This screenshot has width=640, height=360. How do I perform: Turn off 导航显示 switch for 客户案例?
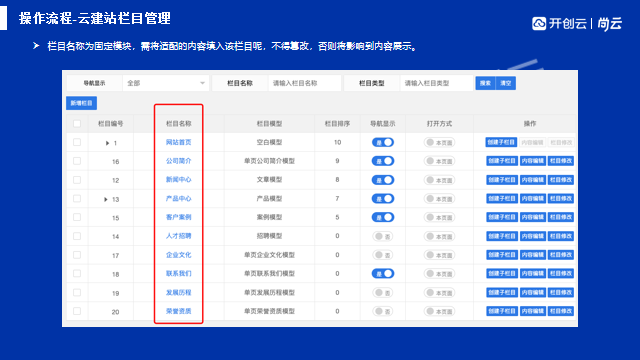pos(383,217)
